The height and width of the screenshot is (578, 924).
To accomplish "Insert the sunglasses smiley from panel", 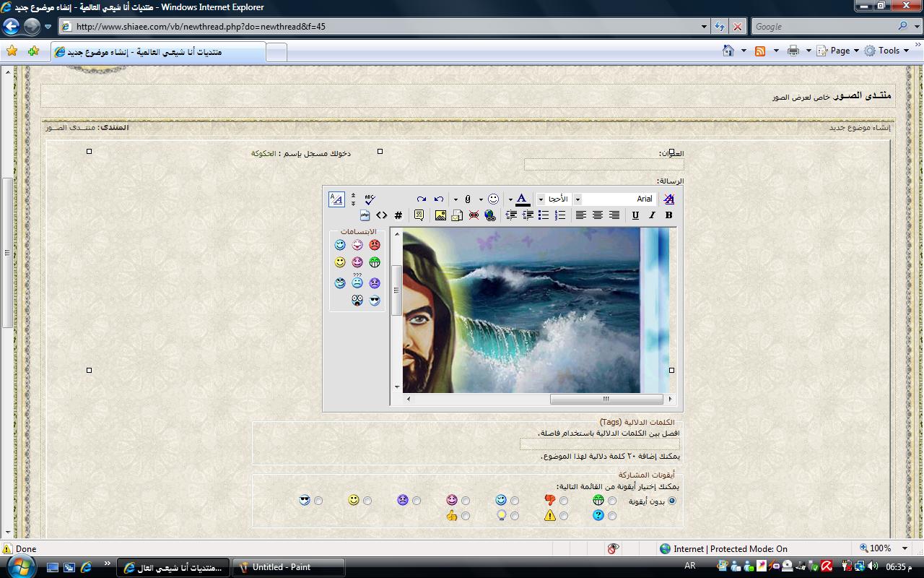I will coord(375,301).
